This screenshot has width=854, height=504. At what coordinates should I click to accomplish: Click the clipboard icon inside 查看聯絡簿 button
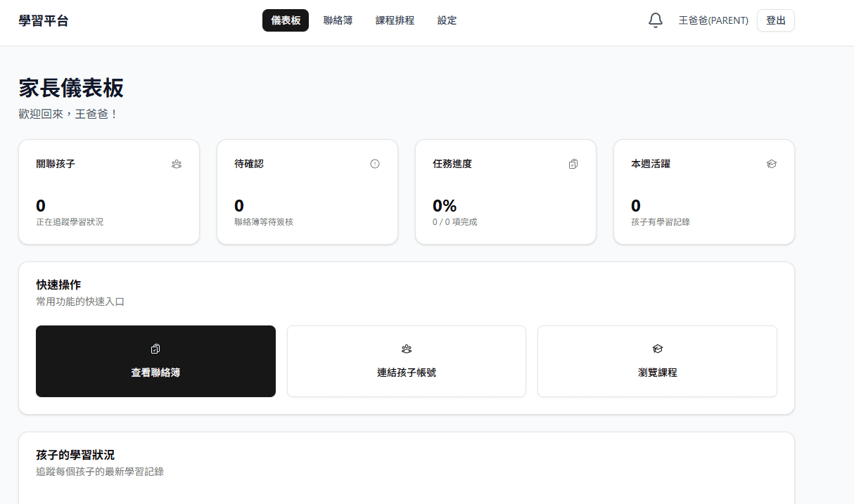click(x=155, y=348)
